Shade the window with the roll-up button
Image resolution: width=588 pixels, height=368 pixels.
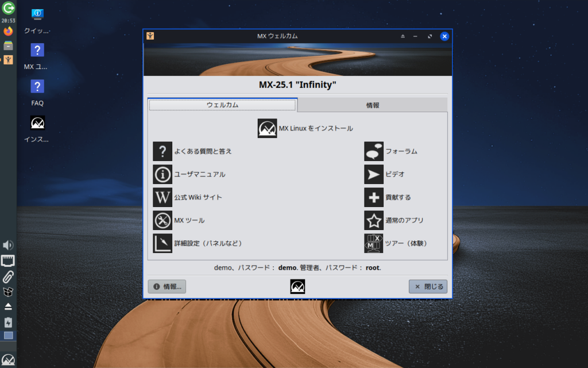click(x=403, y=36)
